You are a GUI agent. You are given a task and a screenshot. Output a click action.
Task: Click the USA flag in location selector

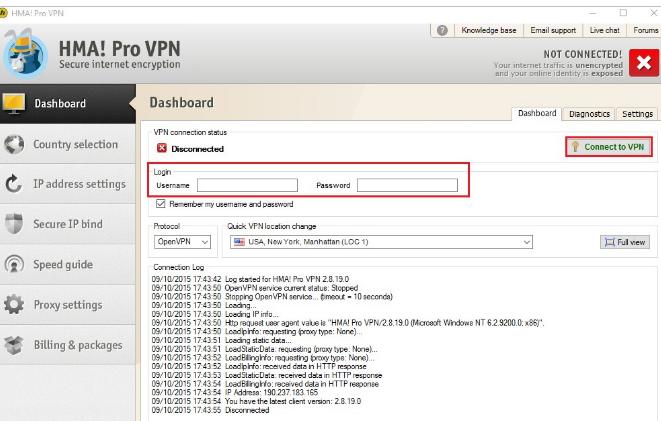coord(239,242)
